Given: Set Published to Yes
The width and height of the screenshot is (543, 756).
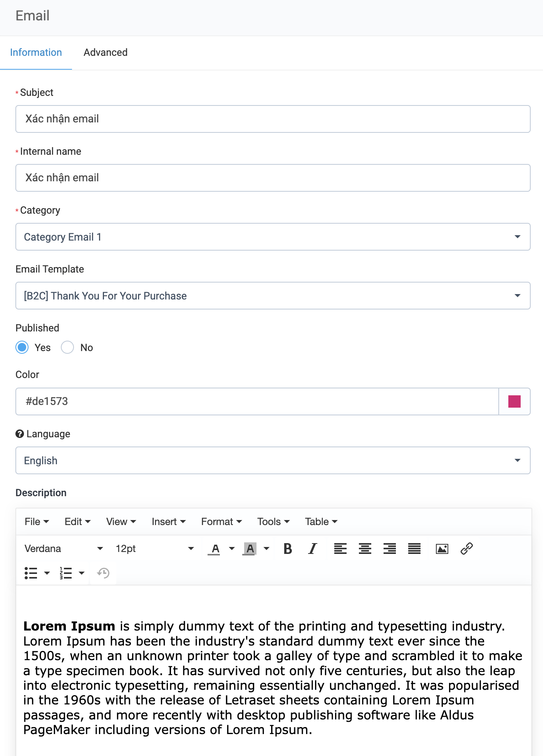Looking at the screenshot, I should [22, 348].
